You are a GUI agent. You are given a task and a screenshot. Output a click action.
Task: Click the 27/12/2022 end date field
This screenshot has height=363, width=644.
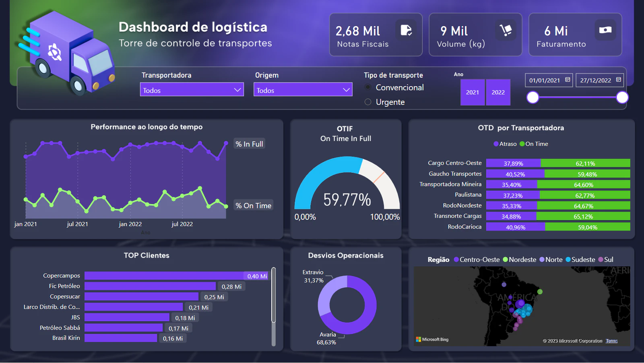pos(600,80)
